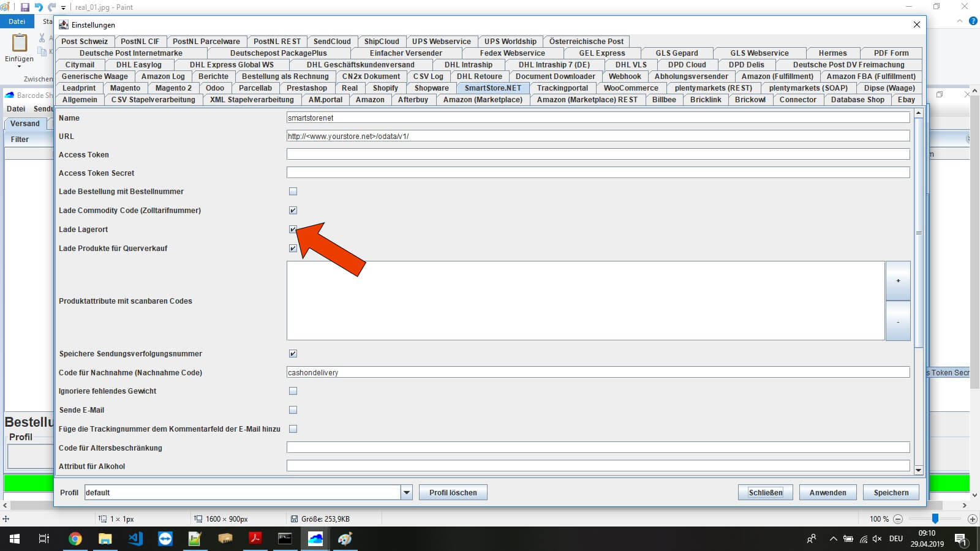Open the command prompt taskbar icon
Screen dimensions: 980x551
(x=285, y=539)
